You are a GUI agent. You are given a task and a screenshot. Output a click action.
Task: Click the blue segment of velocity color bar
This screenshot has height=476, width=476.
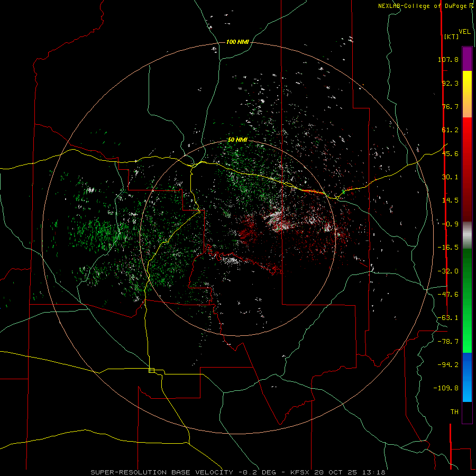point(467,377)
